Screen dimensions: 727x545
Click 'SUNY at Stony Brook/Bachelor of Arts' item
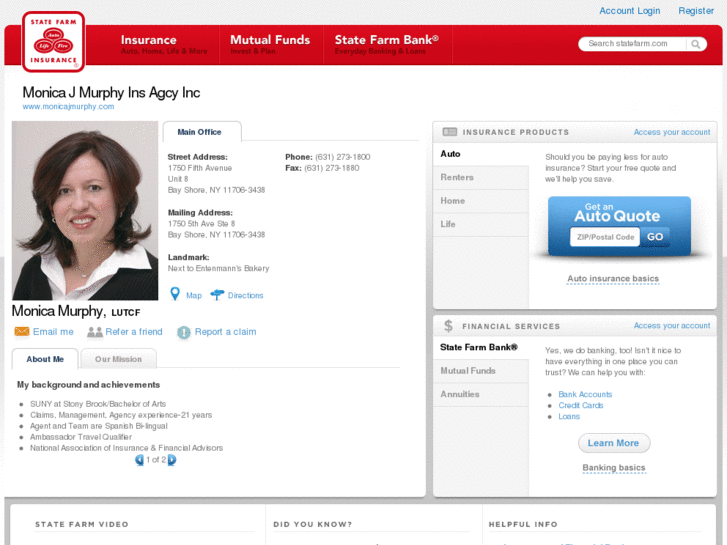tap(98, 404)
